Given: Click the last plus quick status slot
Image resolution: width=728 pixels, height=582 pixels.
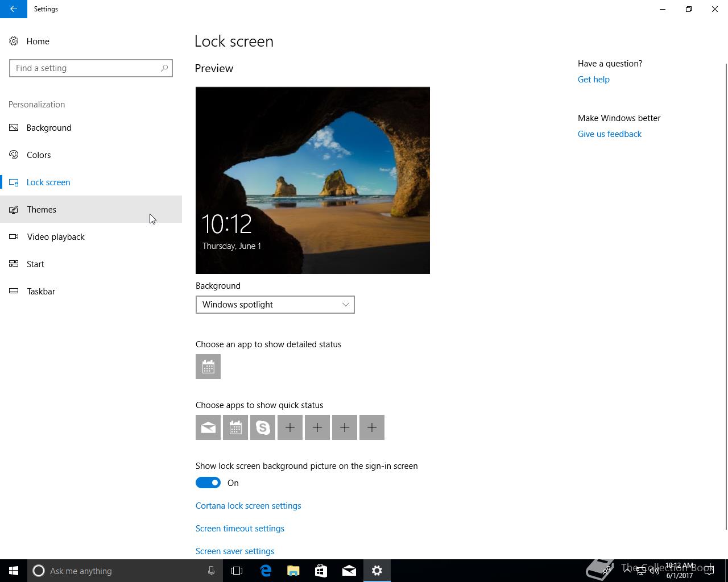Looking at the screenshot, I should click(x=372, y=427).
